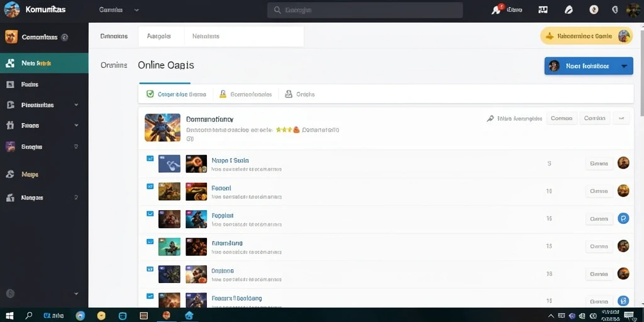The image size is (644, 322).
Task: Click the Fnops sidebar icon
Action: click(x=10, y=125)
